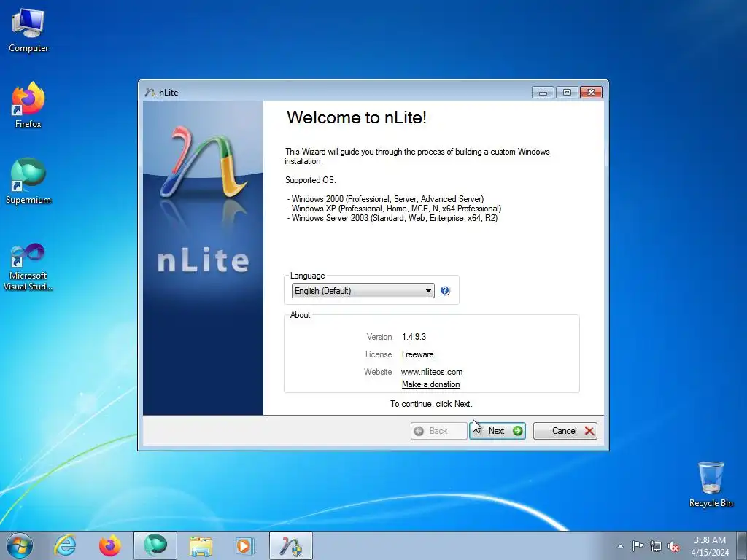Image resolution: width=747 pixels, height=560 pixels.
Task: Click the Cancel button in nLite
Action: 565,431
